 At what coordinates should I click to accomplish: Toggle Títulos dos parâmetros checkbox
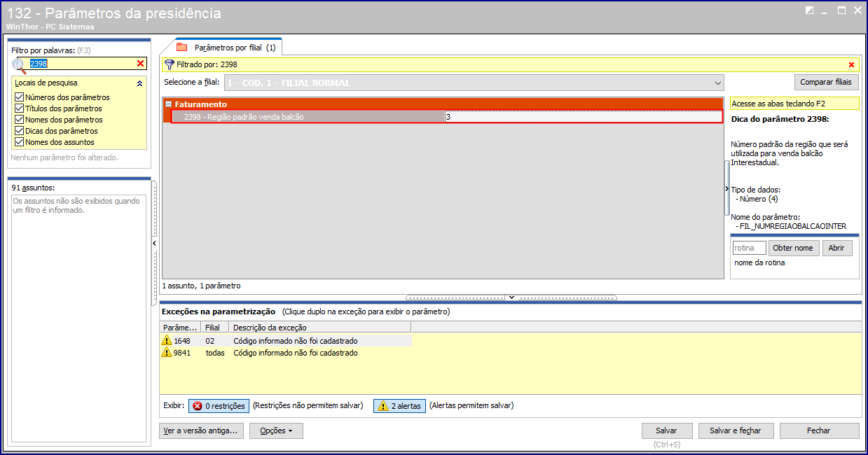[19, 108]
